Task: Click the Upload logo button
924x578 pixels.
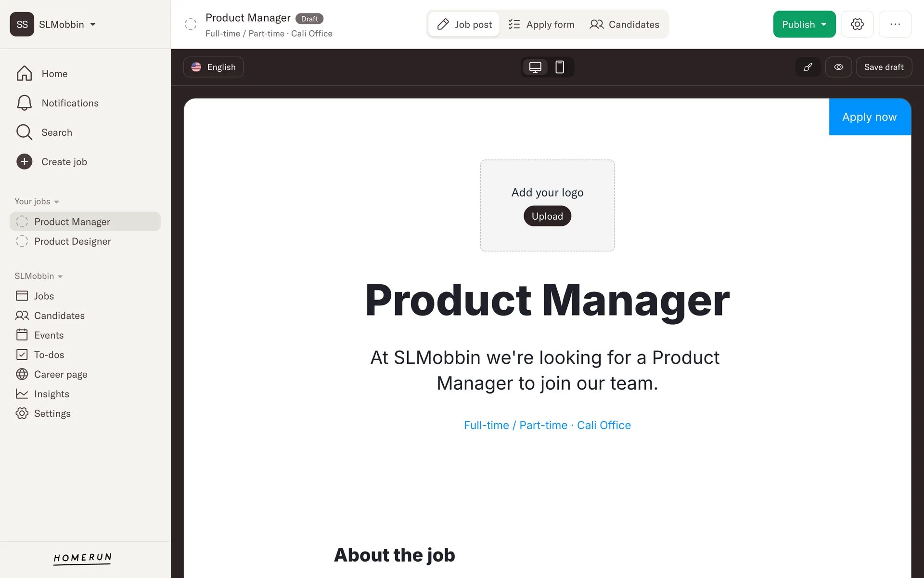Action: [547, 216]
